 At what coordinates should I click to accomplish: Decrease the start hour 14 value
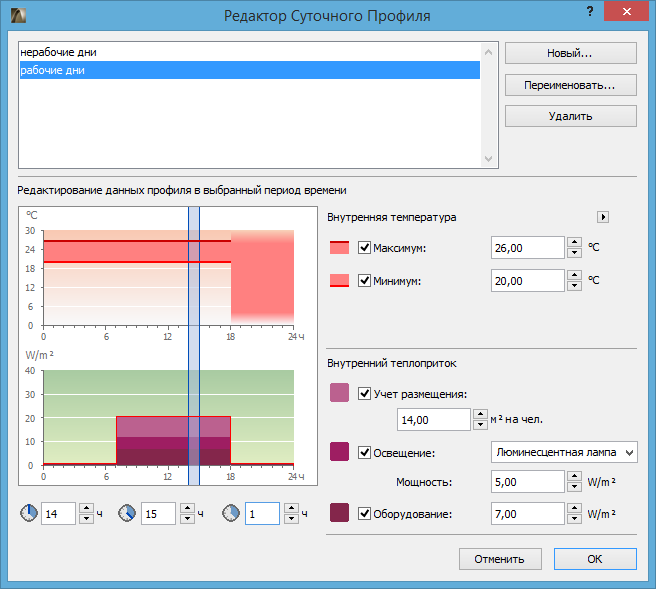(86, 519)
